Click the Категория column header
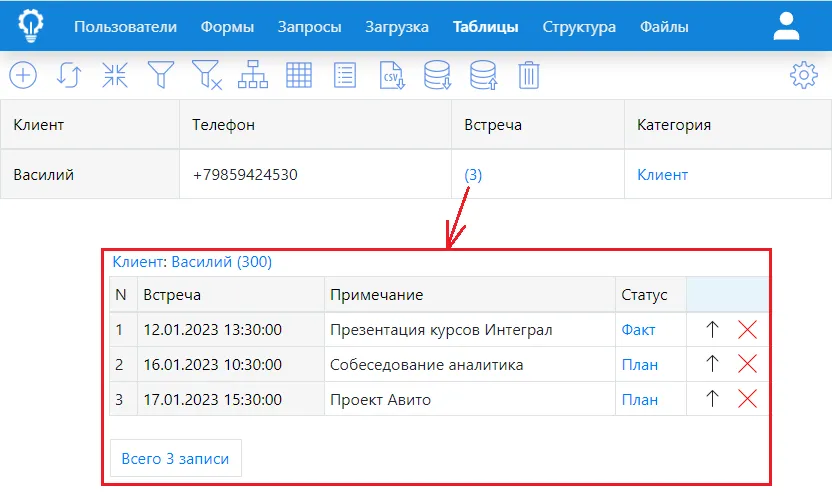Screen dimensions: 832x501 point(728,125)
